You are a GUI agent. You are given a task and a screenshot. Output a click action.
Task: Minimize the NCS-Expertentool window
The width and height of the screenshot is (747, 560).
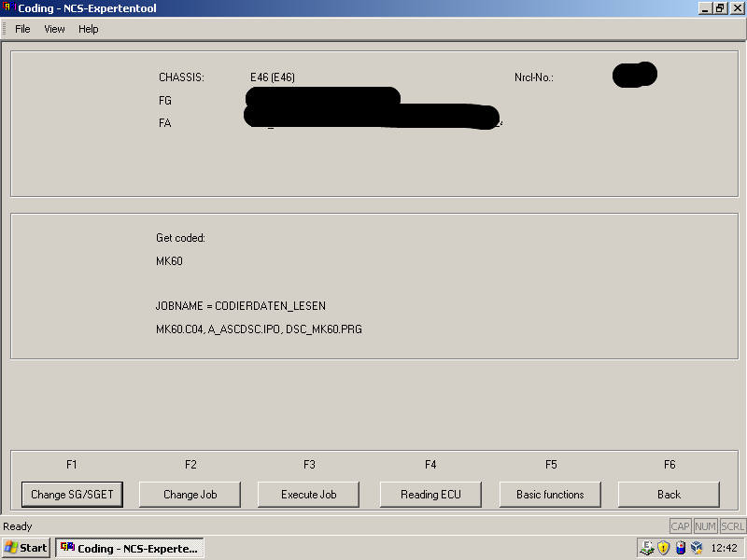[x=705, y=8]
